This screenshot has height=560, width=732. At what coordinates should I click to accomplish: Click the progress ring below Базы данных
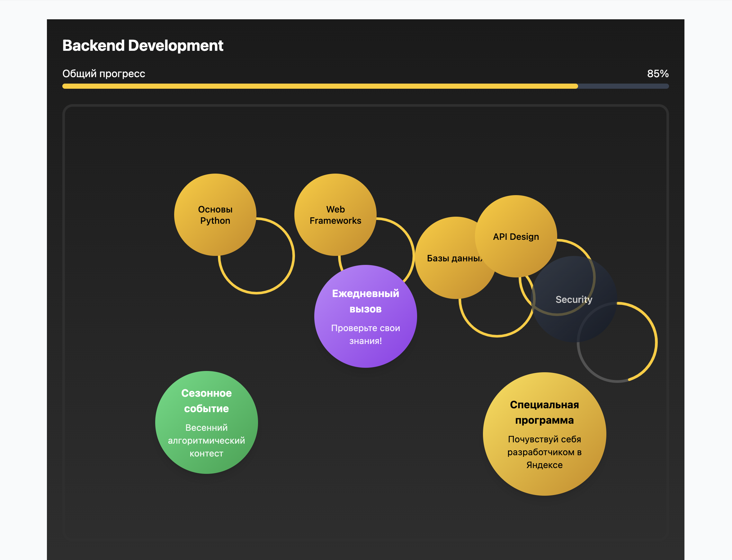[497, 336]
